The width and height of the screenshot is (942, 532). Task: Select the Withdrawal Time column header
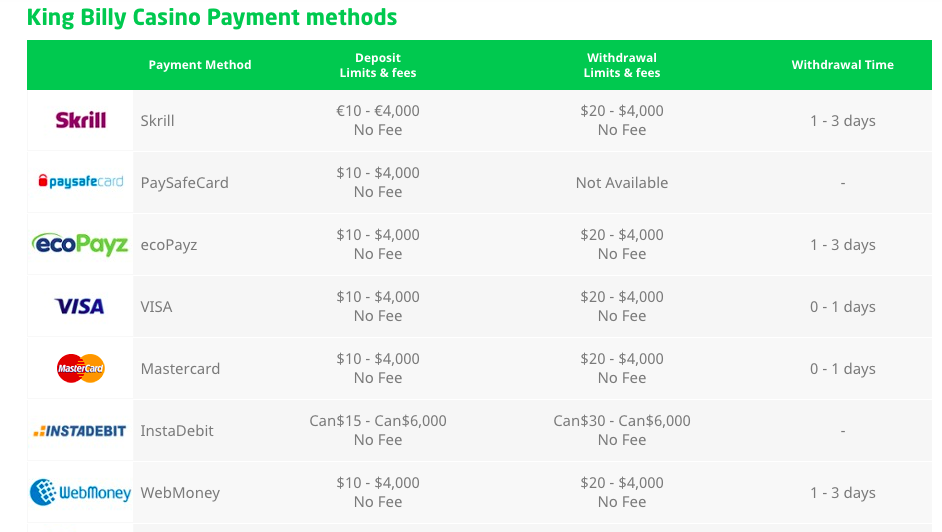point(843,65)
